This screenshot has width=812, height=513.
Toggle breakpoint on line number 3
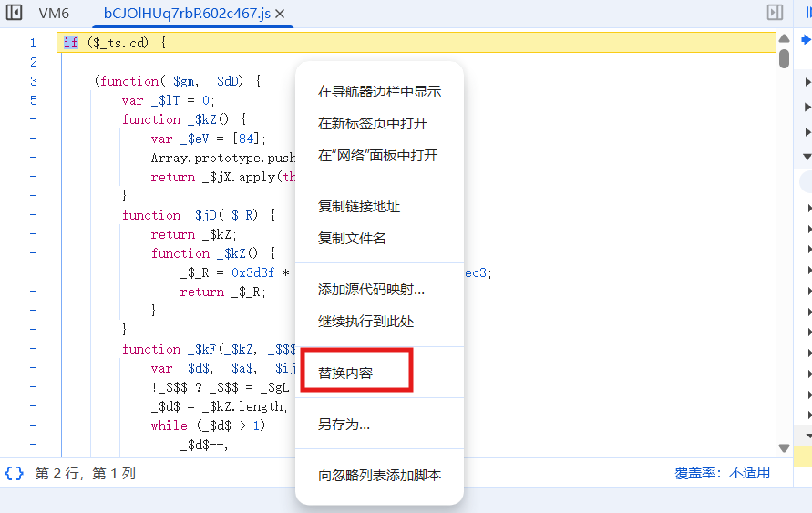[33, 81]
